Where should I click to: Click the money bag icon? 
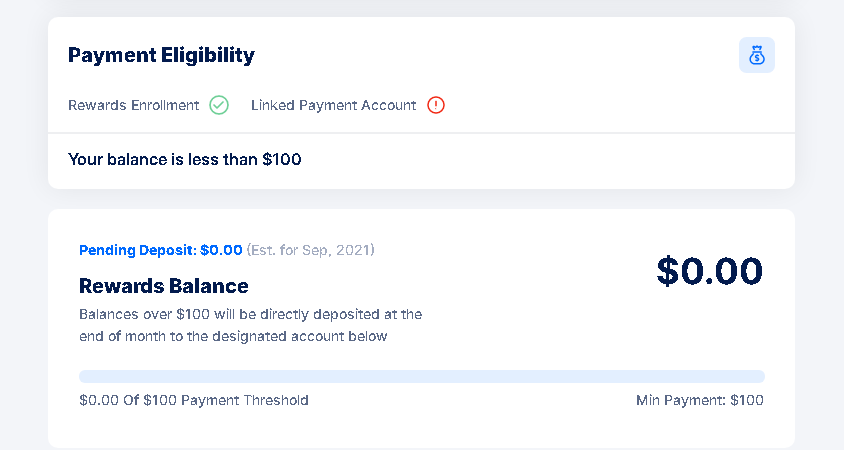tap(756, 55)
